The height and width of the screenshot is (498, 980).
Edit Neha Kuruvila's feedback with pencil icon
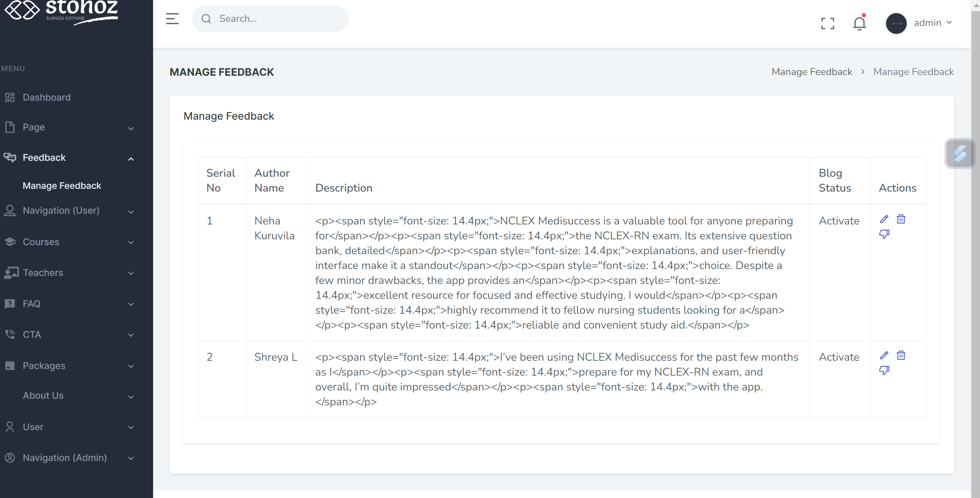tap(884, 219)
